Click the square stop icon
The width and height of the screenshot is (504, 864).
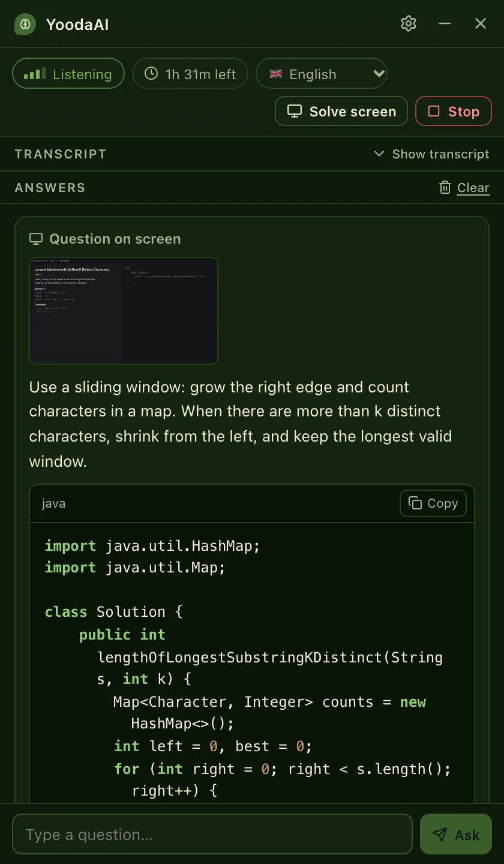[433, 112]
